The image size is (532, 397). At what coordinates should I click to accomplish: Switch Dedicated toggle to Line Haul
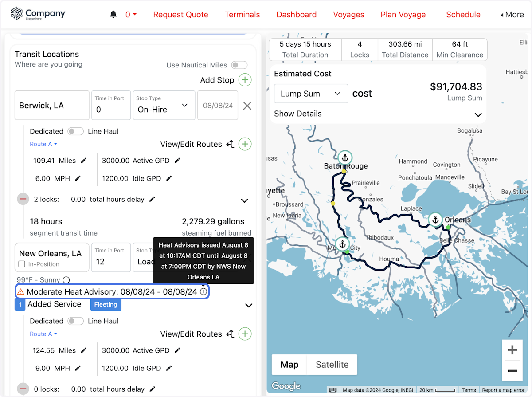coord(75,131)
